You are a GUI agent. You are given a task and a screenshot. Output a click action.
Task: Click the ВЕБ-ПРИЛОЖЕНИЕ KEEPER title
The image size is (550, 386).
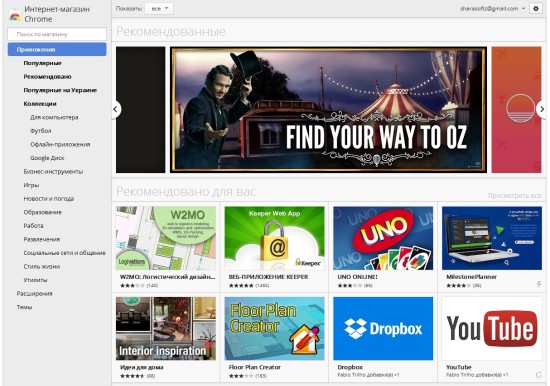point(268,277)
